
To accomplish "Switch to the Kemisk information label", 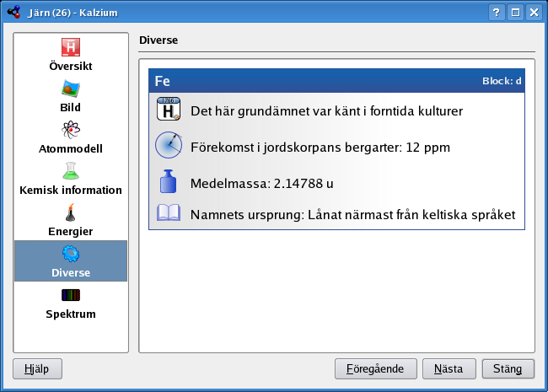I will click(71, 190).
